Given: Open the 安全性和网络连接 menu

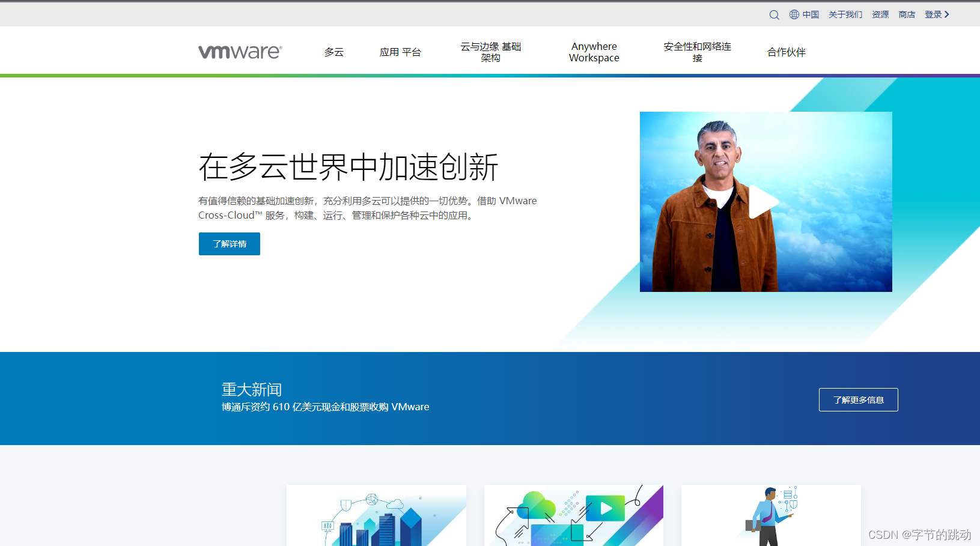Looking at the screenshot, I should click(x=698, y=52).
